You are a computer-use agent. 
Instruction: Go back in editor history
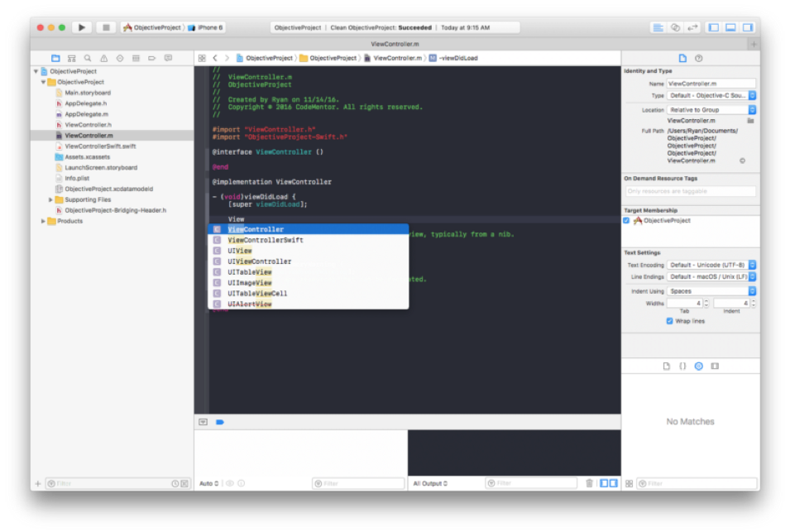coord(215,59)
